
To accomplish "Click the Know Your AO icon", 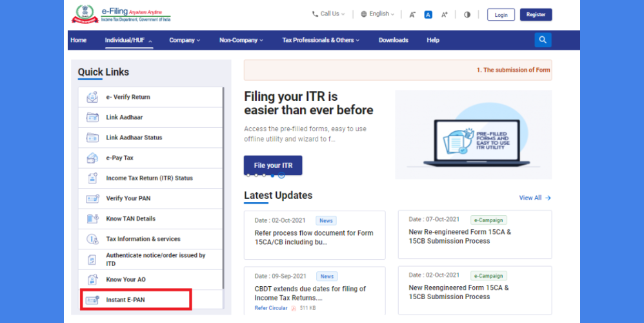I will pyautogui.click(x=92, y=280).
